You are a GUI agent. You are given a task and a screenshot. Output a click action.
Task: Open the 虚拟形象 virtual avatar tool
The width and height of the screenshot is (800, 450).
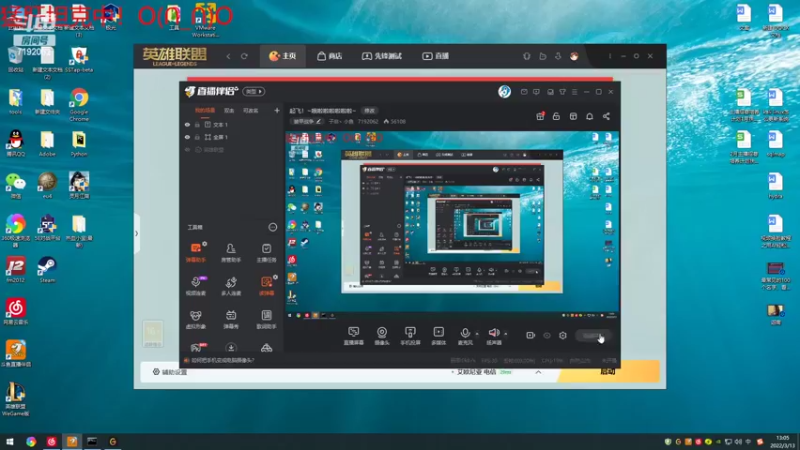(x=195, y=319)
